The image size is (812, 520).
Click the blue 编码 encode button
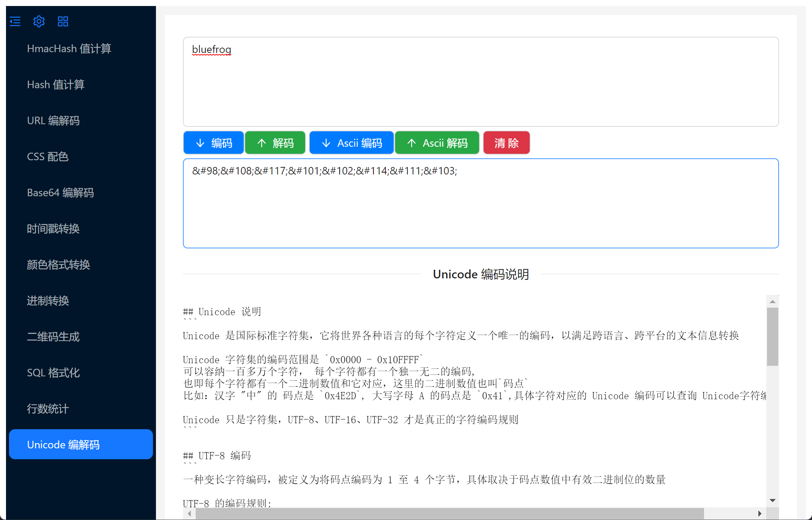pos(214,143)
